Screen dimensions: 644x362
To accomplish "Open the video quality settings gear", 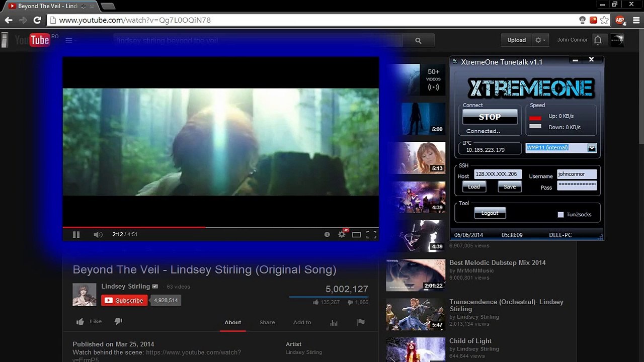I will 342,234.
